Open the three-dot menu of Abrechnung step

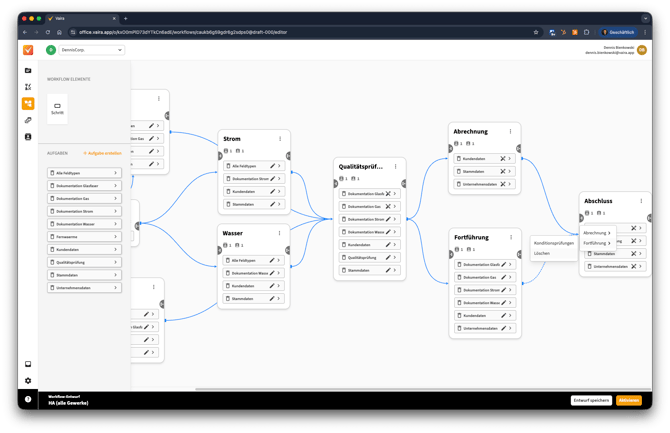point(510,131)
